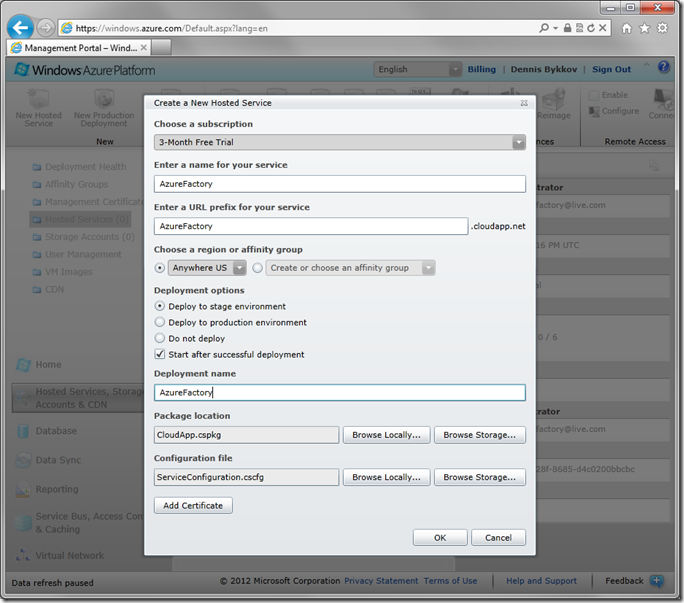Expand the address bar search dropdown arrow
This screenshot has height=603, width=684.
[555, 28]
